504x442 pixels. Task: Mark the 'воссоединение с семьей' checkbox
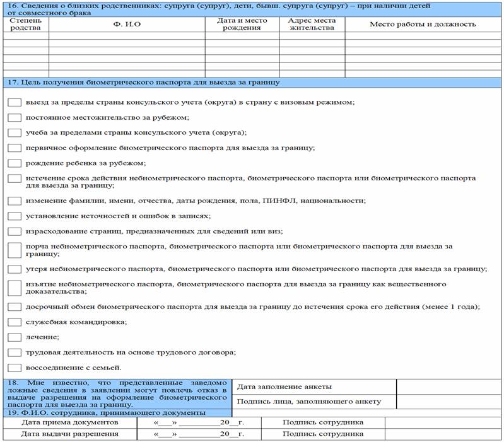(15, 368)
